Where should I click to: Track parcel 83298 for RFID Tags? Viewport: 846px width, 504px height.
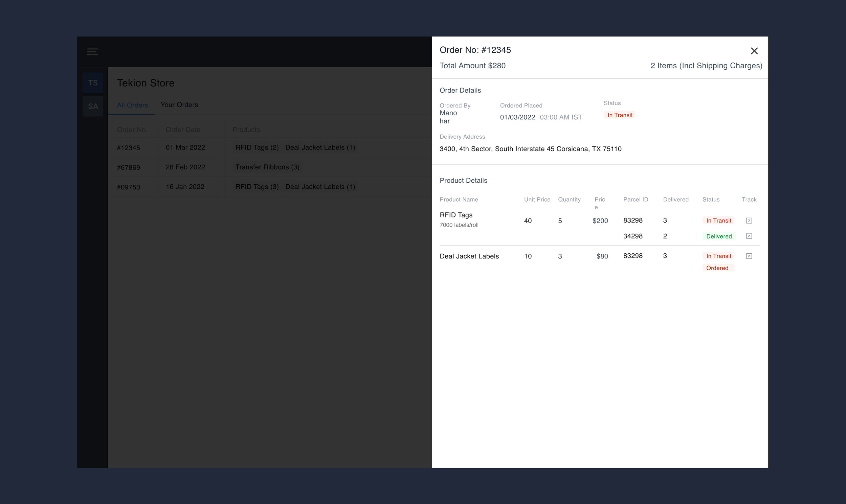pos(749,221)
